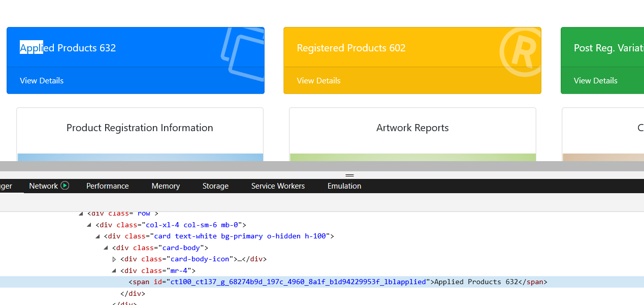
Task: Select the Storage tab
Action: (x=215, y=186)
